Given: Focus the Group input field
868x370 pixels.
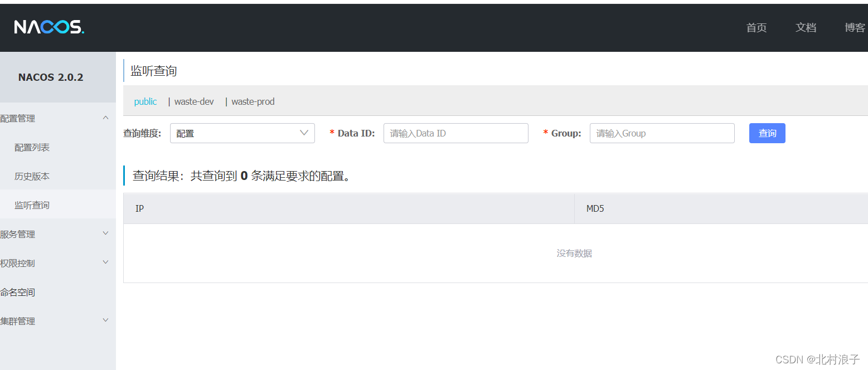Looking at the screenshot, I should coord(662,133).
